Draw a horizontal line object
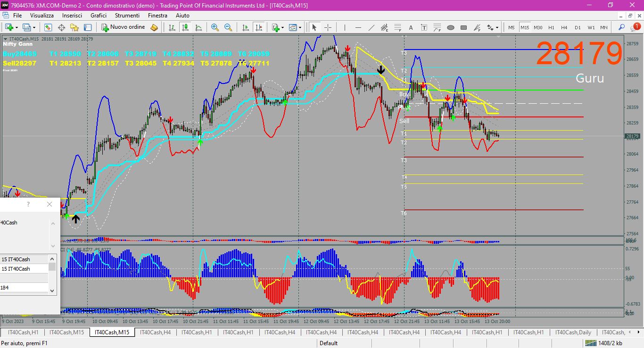 (358, 27)
